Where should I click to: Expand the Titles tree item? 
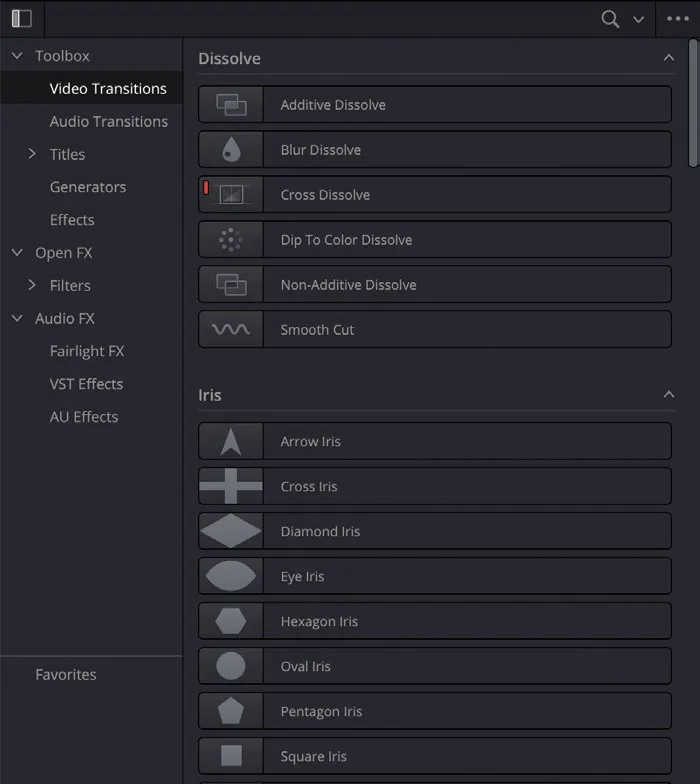tap(32, 154)
